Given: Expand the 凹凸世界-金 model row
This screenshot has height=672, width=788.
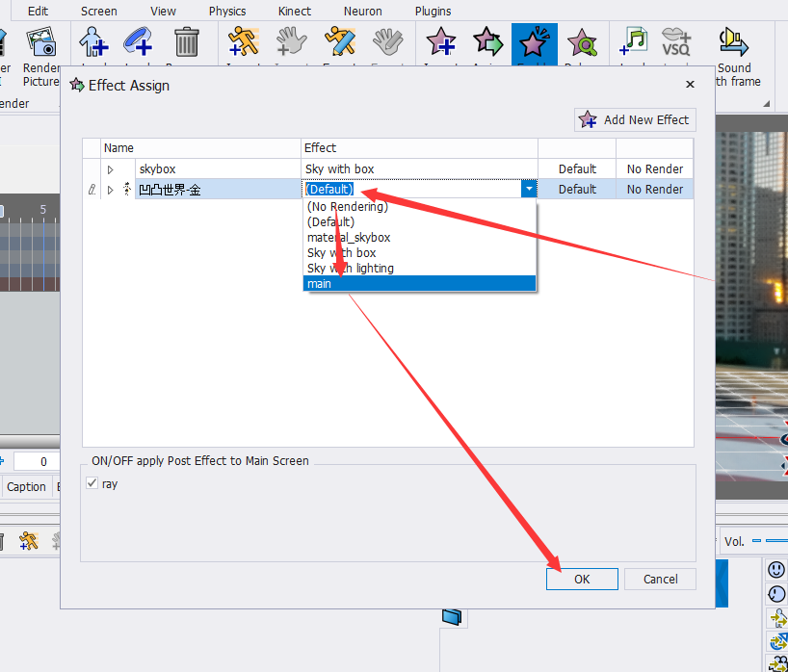Looking at the screenshot, I should 111,190.
